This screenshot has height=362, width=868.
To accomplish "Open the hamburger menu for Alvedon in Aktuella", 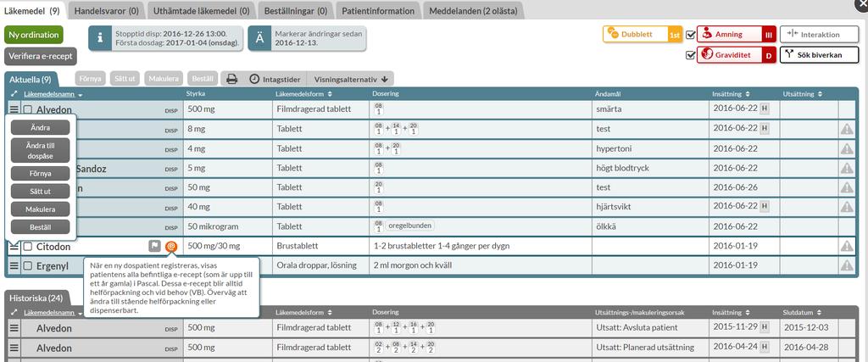I will click(x=14, y=109).
